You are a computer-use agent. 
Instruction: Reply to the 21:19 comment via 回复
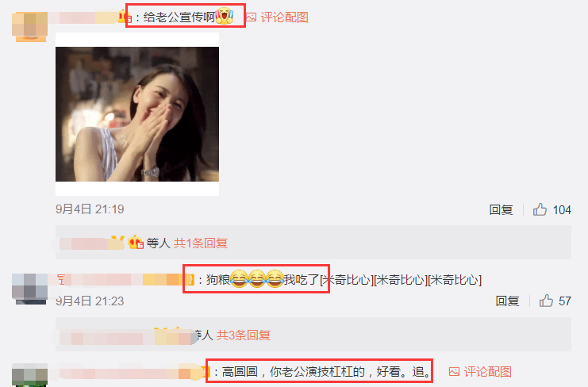pyautogui.click(x=501, y=209)
